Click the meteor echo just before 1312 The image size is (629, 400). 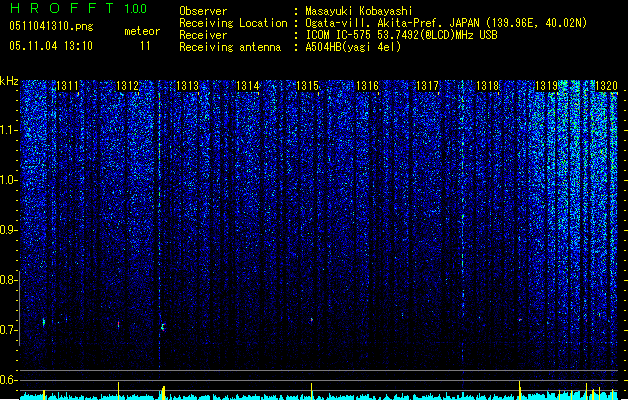point(118,324)
